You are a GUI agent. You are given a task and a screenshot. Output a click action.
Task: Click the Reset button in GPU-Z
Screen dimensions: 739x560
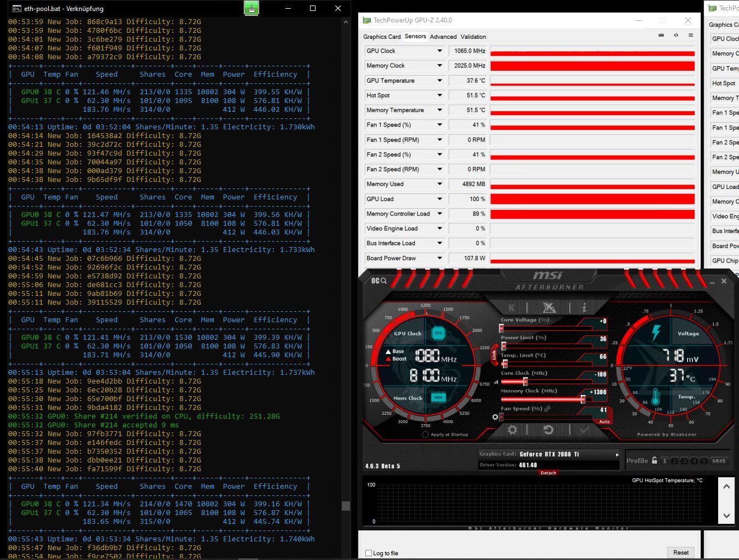click(x=681, y=552)
